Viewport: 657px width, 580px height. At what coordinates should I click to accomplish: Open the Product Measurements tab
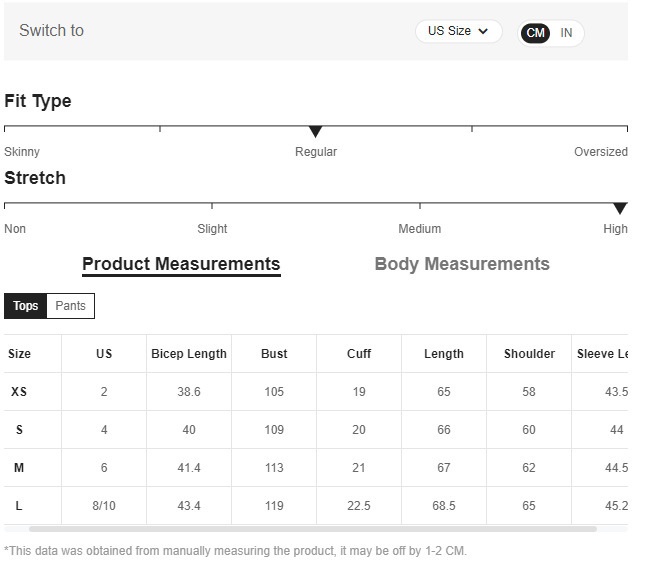(181, 264)
